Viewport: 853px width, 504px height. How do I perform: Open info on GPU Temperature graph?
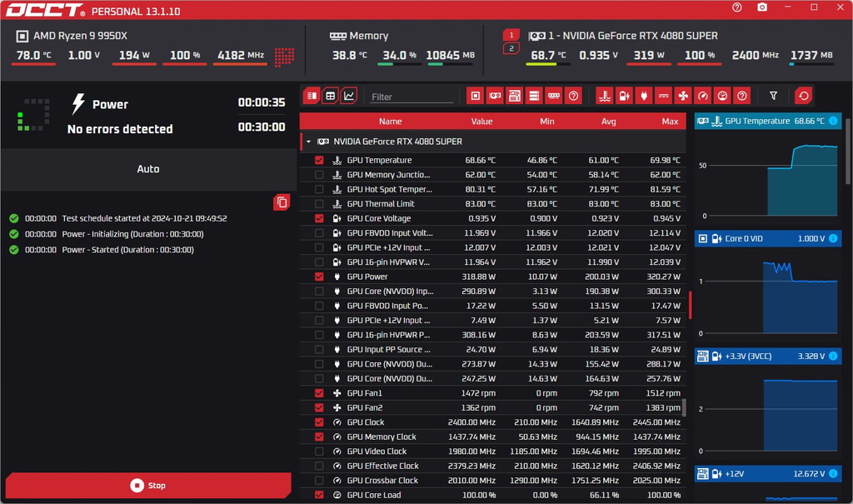click(x=833, y=121)
